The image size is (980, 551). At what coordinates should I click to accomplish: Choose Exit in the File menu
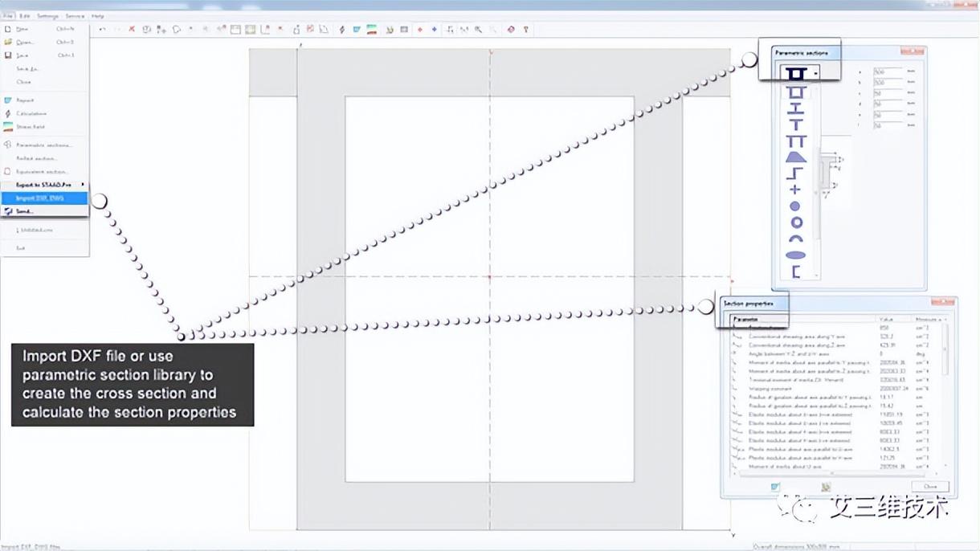tap(44, 248)
